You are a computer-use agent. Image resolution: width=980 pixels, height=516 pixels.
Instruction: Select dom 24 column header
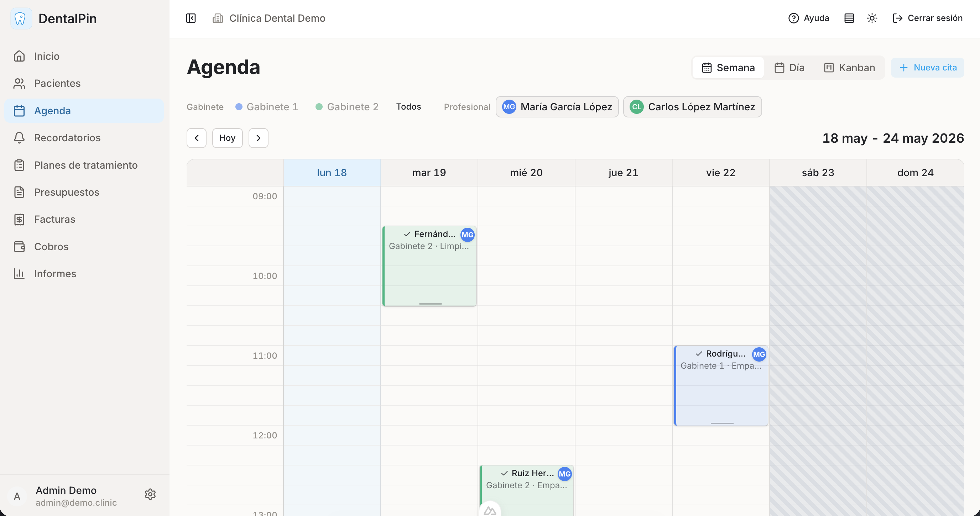(915, 173)
